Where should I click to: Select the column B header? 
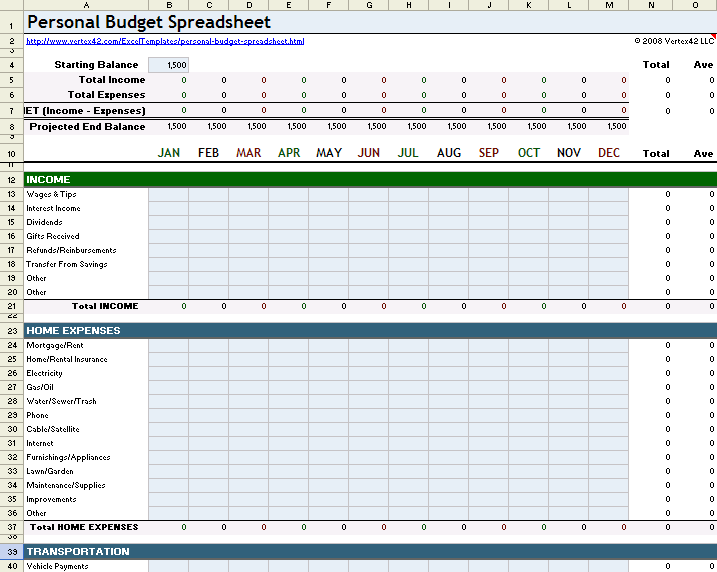[168, 6]
